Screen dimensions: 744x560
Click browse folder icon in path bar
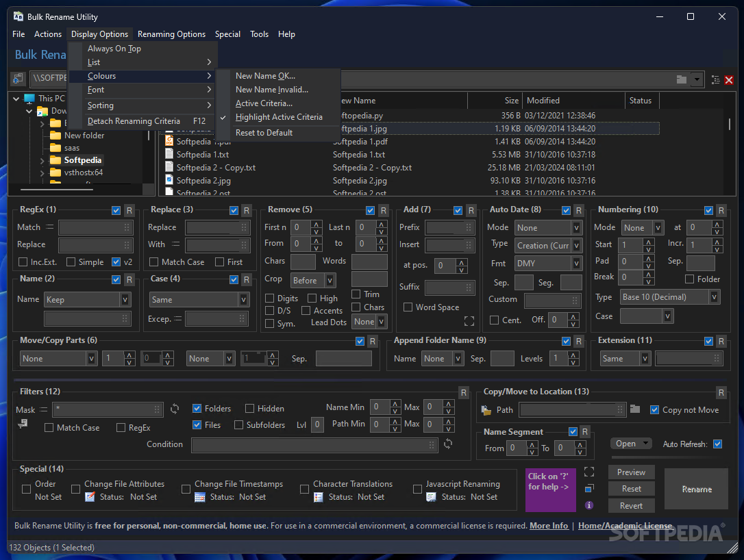(x=682, y=79)
